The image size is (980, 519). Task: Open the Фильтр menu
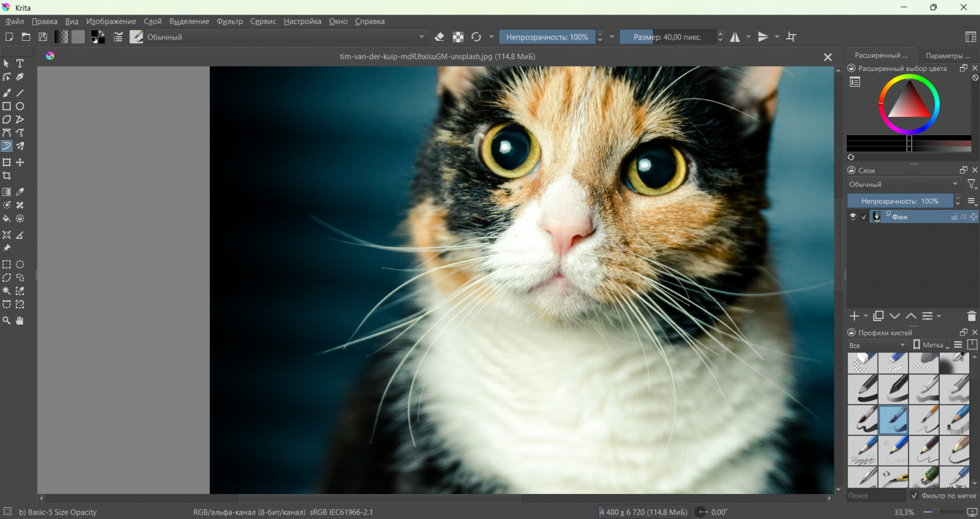click(230, 21)
